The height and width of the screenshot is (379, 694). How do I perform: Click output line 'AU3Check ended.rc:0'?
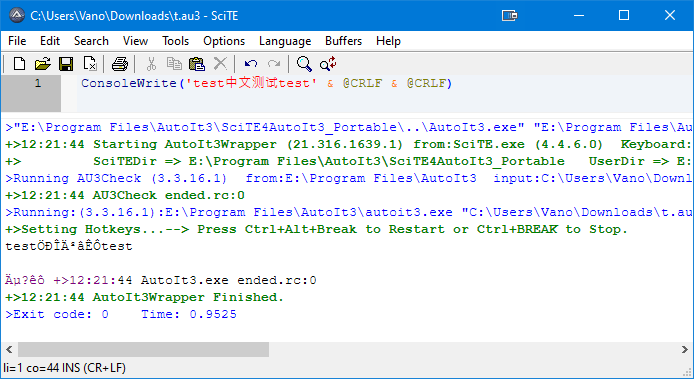point(125,195)
